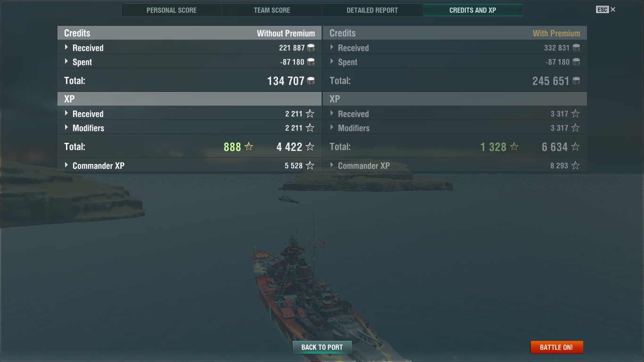Image resolution: width=644 pixels, height=362 pixels.
Task: Open the Personal Score tab
Action: coord(172,10)
